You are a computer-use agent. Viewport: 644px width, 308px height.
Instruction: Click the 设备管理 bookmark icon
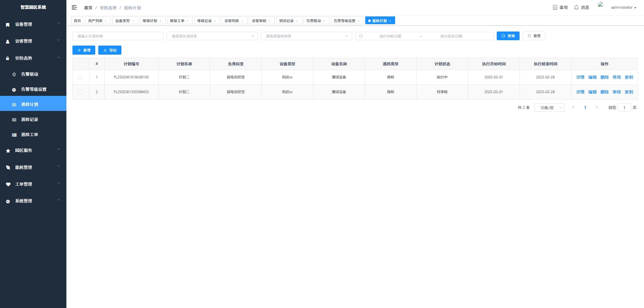(8, 24)
